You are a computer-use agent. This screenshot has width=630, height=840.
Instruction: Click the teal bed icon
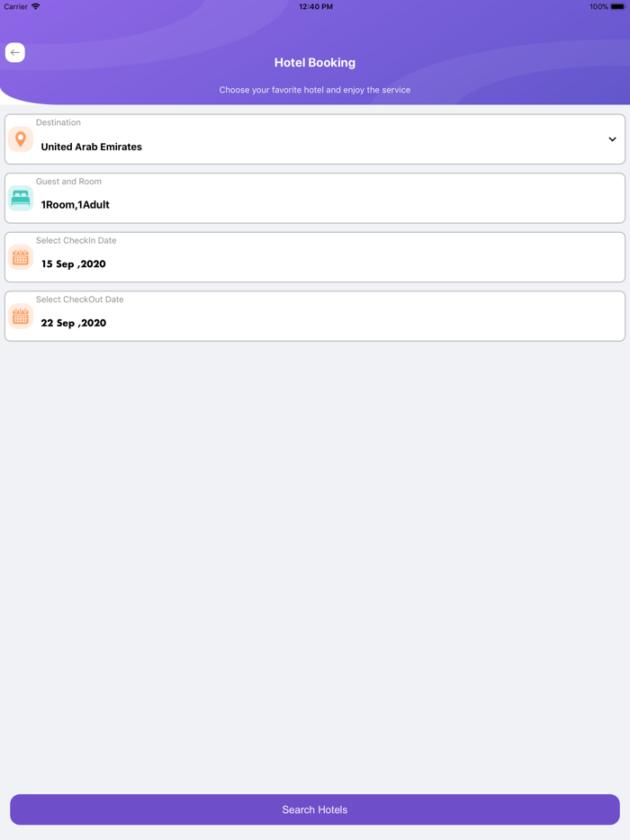click(x=21, y=199)
